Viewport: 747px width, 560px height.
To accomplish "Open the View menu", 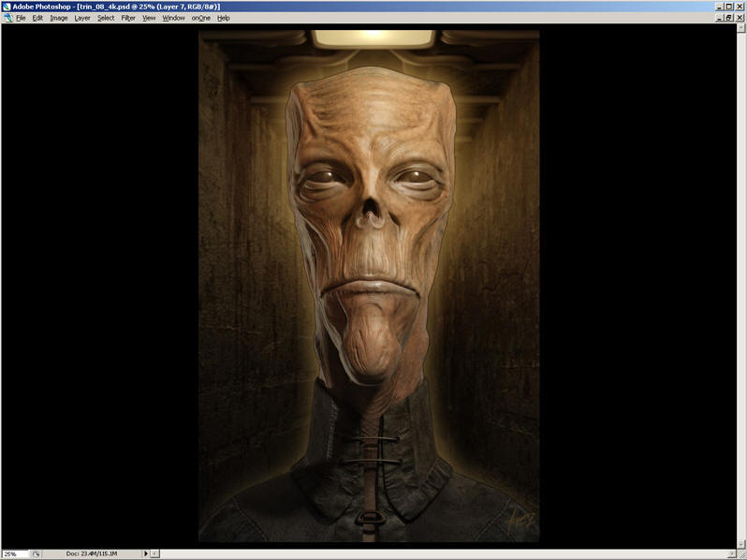I will click(x=149, y=18).
